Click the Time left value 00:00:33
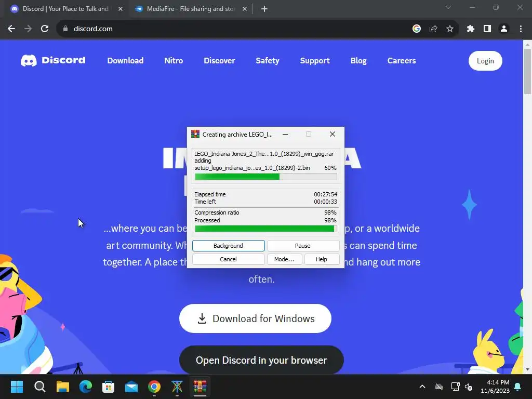The height and width of the screenshot is (399, 532). (325, 202)
